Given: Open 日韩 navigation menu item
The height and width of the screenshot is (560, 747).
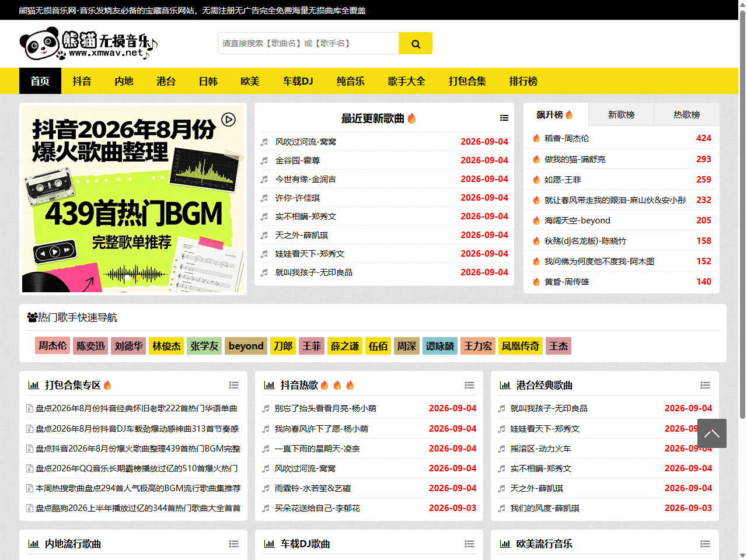Looking at the screenshot, I should click(x=208, y=81).
